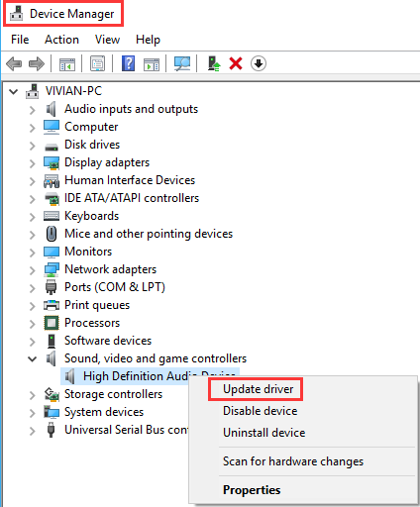Screen dimensions: 420x507
Task: Click the Show/Hide console tree toolbar icon
Action: [x=67, y=63]
